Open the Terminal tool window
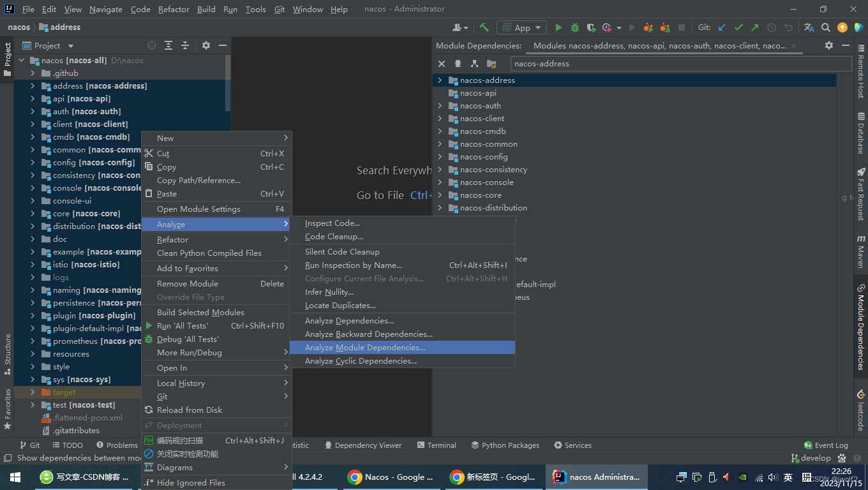868x490 pixels. point(436,445)
